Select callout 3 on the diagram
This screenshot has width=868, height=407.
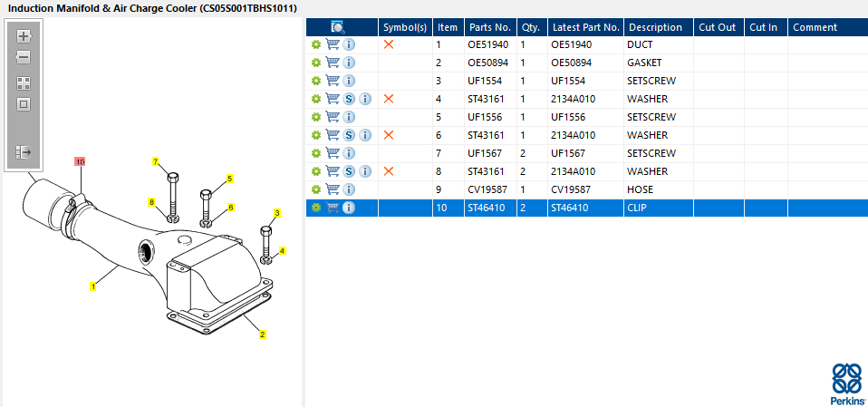(x=277, y=213)
